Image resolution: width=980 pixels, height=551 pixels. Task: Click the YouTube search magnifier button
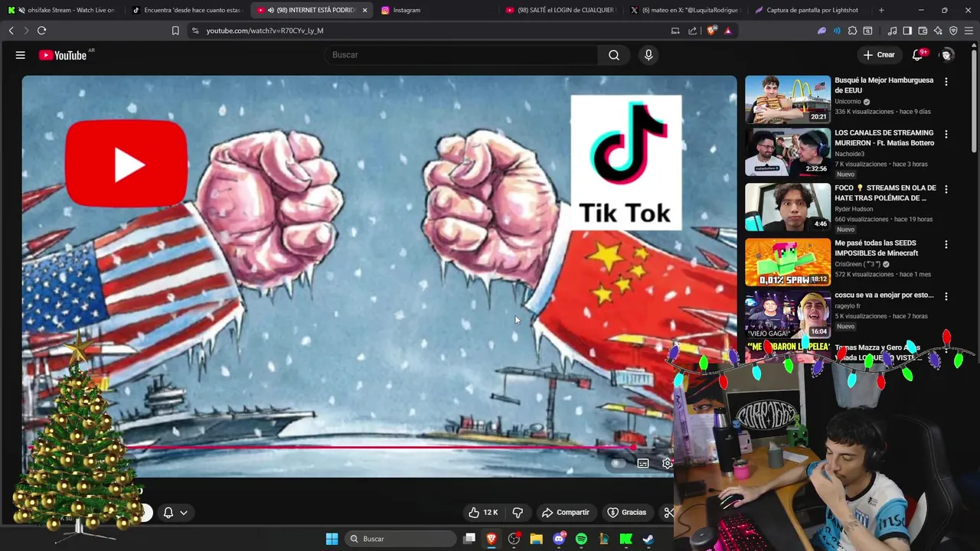[614, 55]
